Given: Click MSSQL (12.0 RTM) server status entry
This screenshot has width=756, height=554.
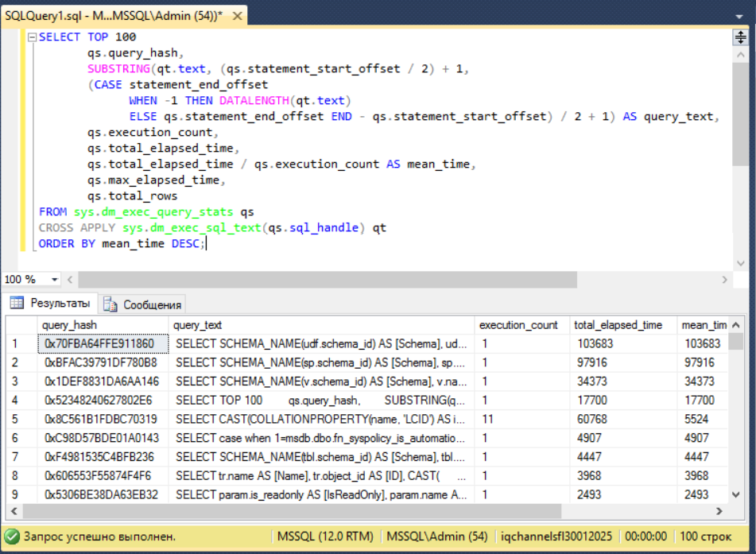Looking at the screenshot, I should click(x=325, y=537).
